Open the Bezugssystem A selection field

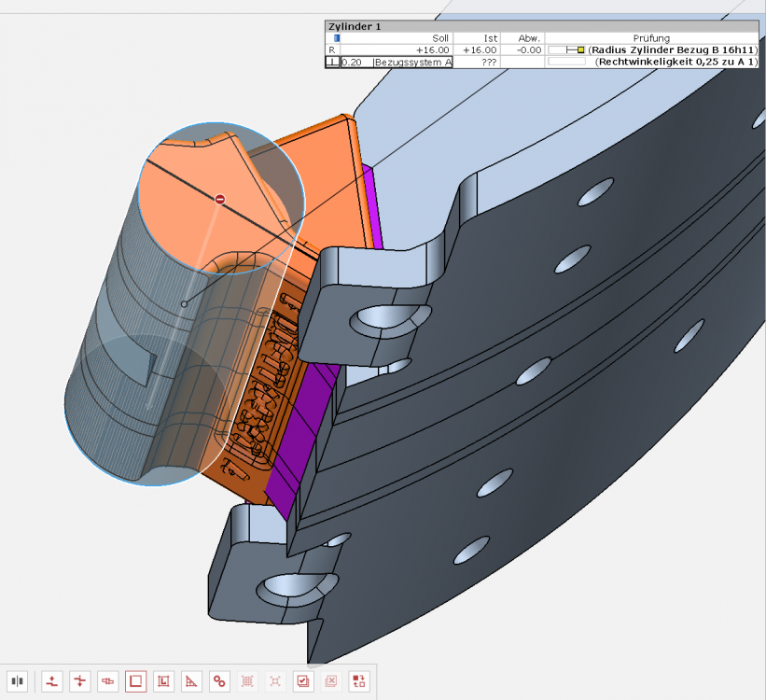pos(411,61)
